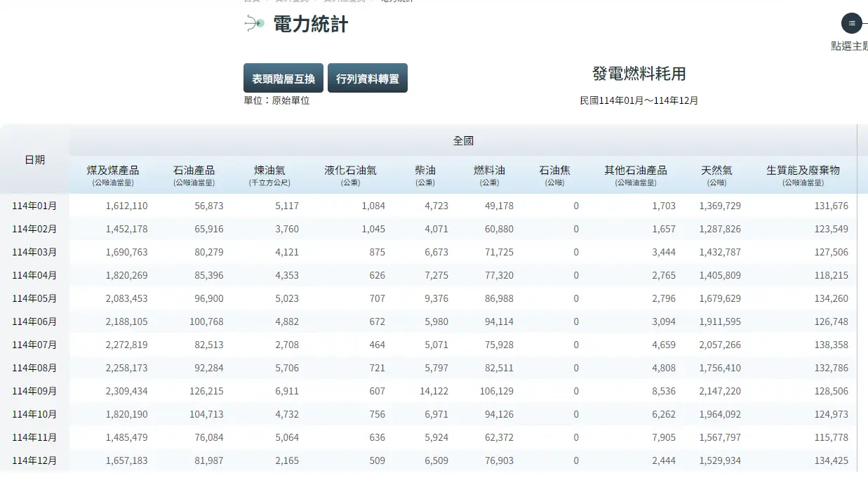Select the 煤及煤產品 column header
This screenshot has width=868, height=485.
click(113, 171)
